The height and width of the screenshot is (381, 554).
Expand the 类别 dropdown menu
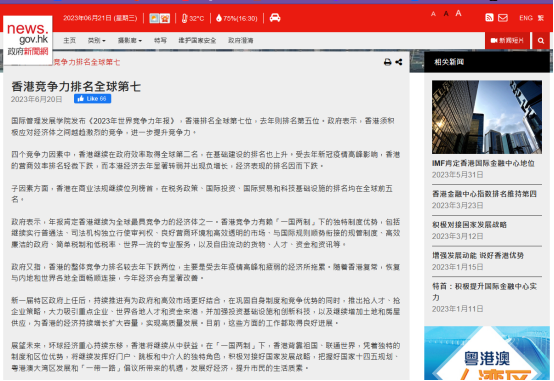(x=96, y=40)
